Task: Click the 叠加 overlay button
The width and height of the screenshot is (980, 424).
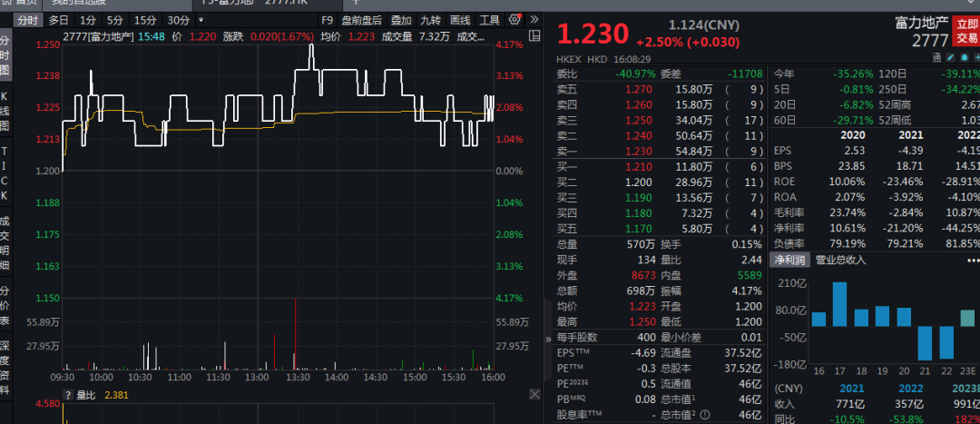Action: (x=401, y=20)
